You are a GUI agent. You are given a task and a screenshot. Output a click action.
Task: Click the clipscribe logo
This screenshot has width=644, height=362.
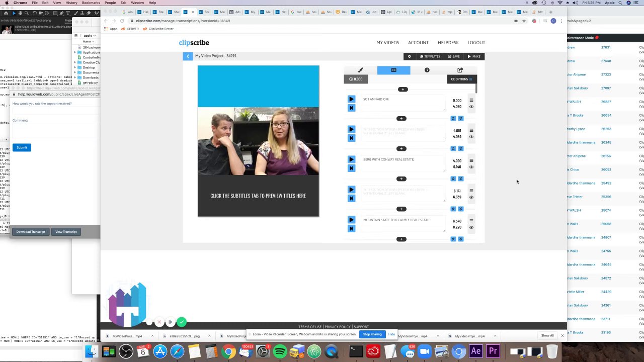pos(194,43)
